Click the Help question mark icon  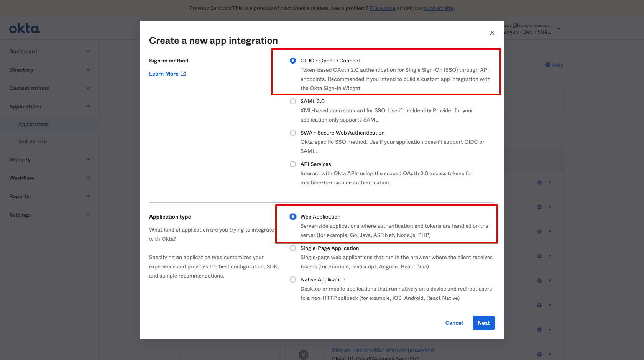548,65
